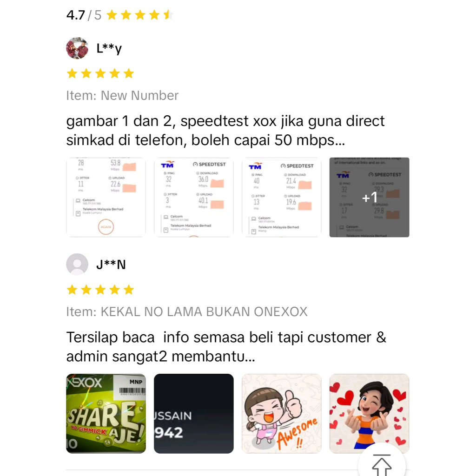Expand the truncated speedtest xox review text

(x=225, y=131)
